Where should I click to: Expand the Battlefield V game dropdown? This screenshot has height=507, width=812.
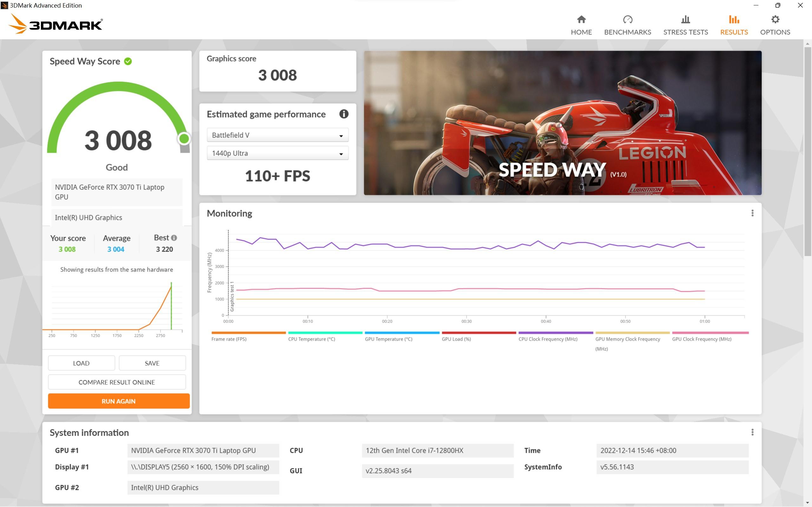tap(278, 135)
